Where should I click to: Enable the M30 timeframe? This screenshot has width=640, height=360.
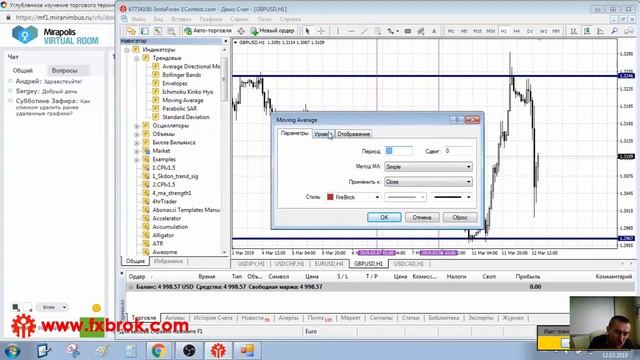(x=491, y=31)
